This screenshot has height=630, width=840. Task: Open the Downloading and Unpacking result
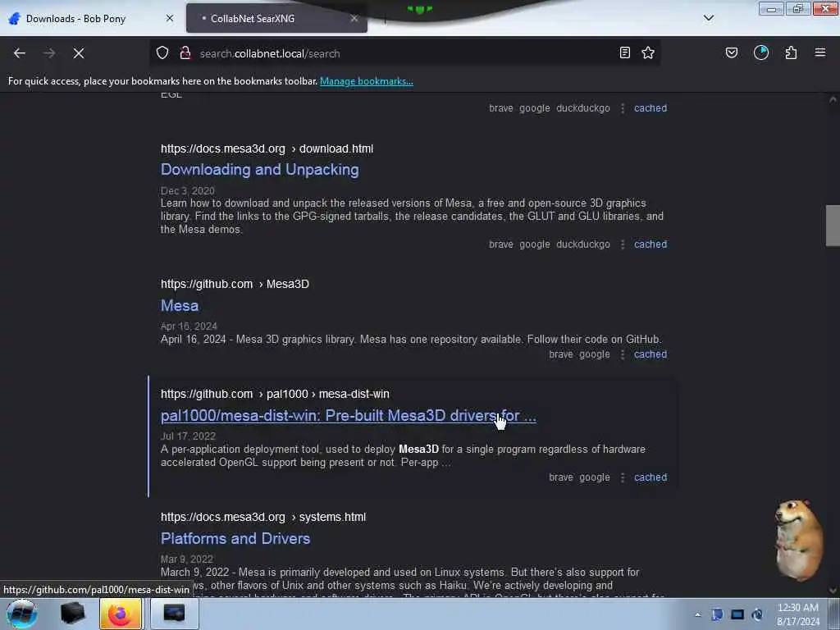click(x=260, y=169)
